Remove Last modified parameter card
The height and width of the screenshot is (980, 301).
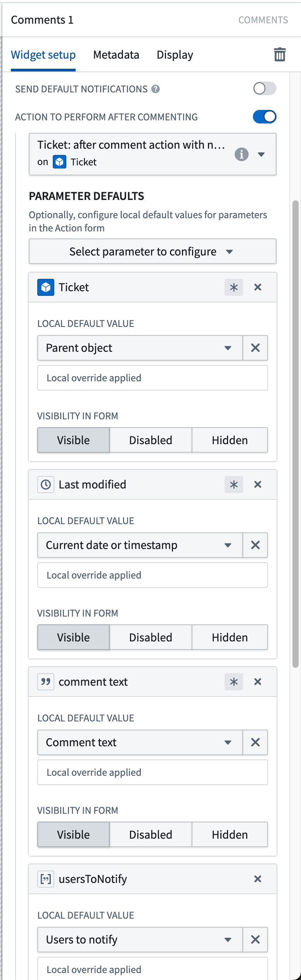[x=258, y=485]
